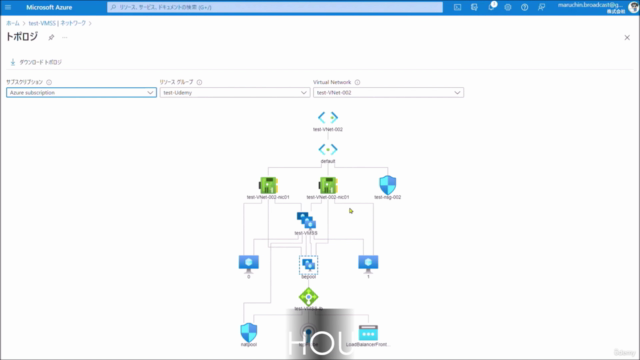
Task: Download the topology diagram
Action: 36,62
